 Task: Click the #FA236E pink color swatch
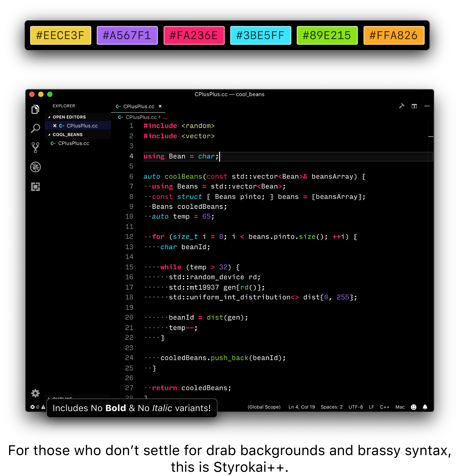[x=194, y=35]
